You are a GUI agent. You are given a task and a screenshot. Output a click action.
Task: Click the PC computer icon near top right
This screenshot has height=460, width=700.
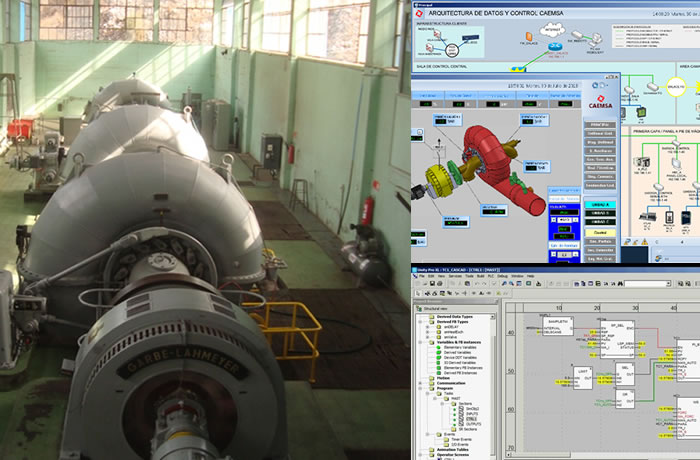coord(596,39)
